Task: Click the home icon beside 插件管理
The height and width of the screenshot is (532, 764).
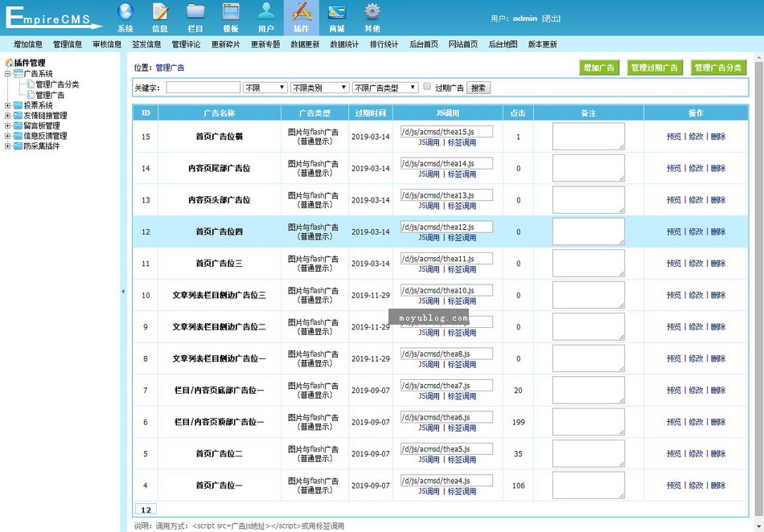Action: coord(9,63)
